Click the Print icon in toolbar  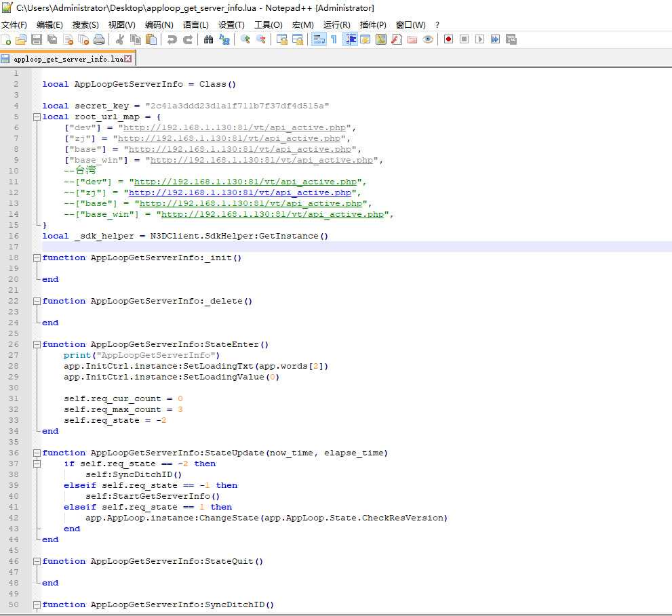click(99, 40)
